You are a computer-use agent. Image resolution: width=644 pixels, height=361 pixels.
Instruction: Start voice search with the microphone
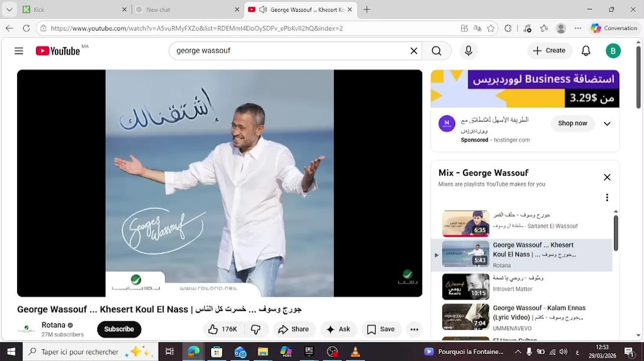(468, 51)
